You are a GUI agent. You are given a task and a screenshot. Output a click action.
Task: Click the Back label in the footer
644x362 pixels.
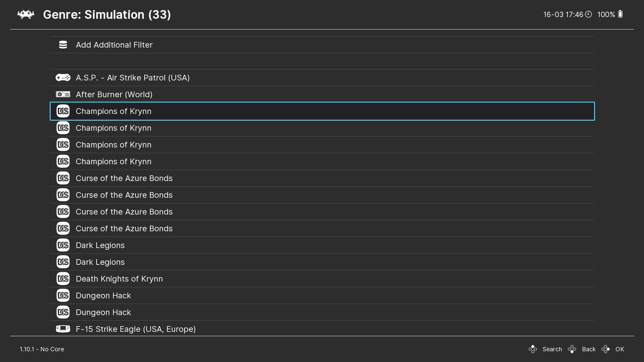coord(589,349)
